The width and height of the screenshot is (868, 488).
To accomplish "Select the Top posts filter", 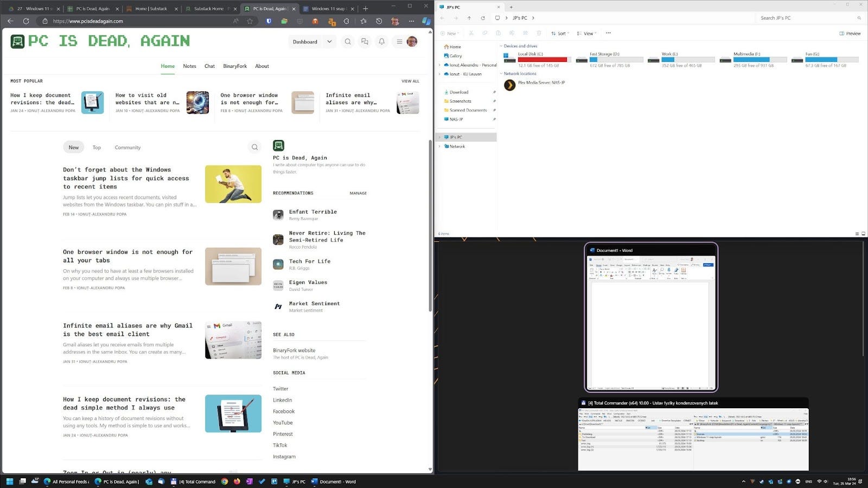I will pos(97,147).
